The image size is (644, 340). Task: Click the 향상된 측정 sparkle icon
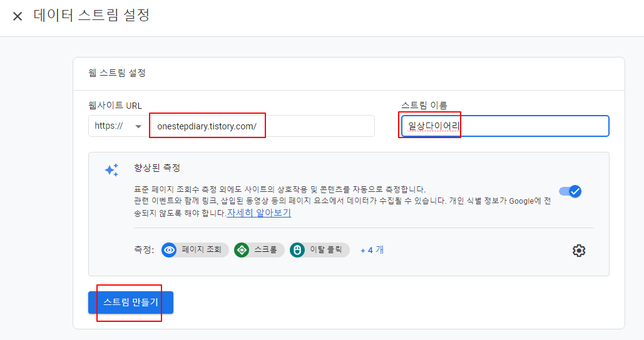pyautogui.click(x=111, y=170)
